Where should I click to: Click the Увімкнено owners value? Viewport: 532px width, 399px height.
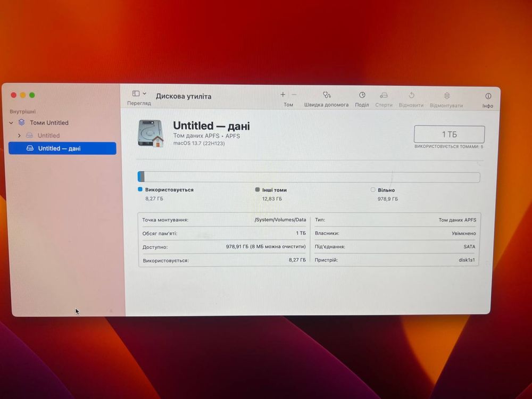click(x=464, y=234)
